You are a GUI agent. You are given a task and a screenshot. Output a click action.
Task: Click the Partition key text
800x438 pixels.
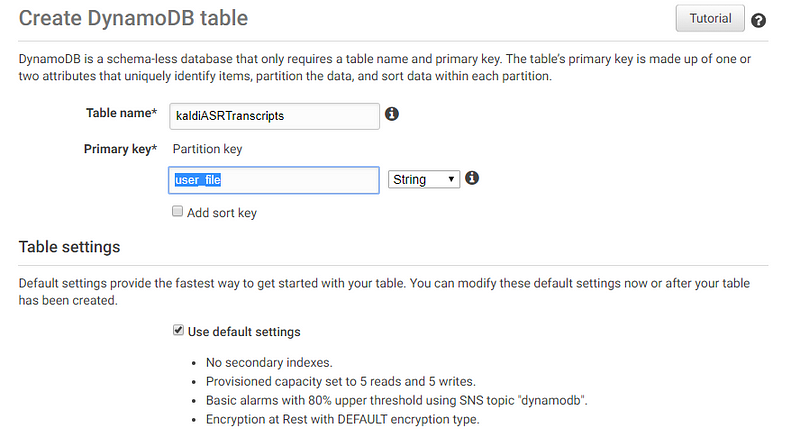point(207,149)
